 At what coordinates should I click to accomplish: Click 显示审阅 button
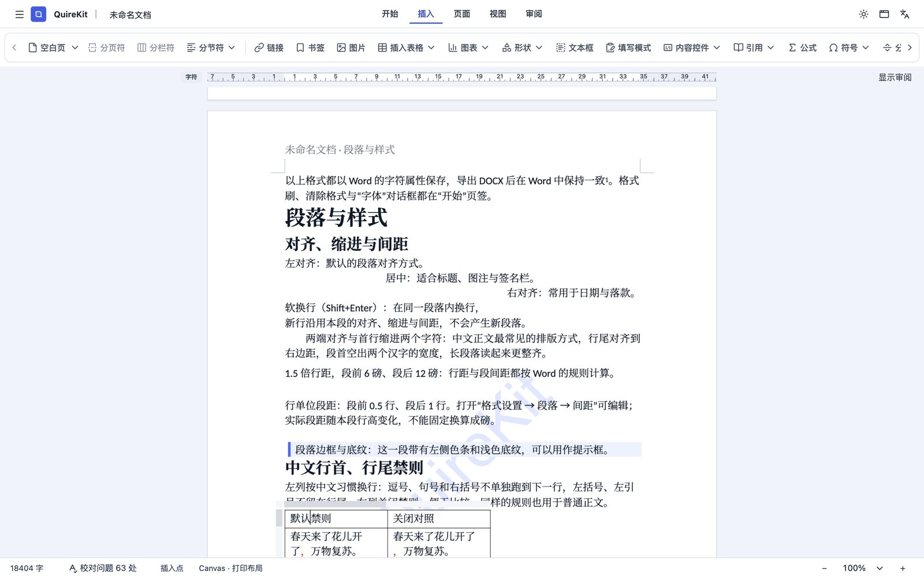[x=895, y=77]
